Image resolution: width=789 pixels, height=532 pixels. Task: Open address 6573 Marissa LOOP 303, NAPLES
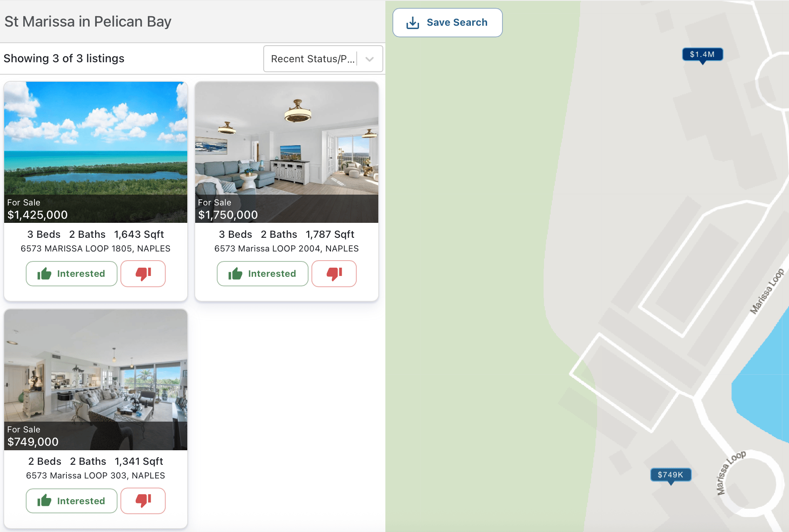click(96, 476)
